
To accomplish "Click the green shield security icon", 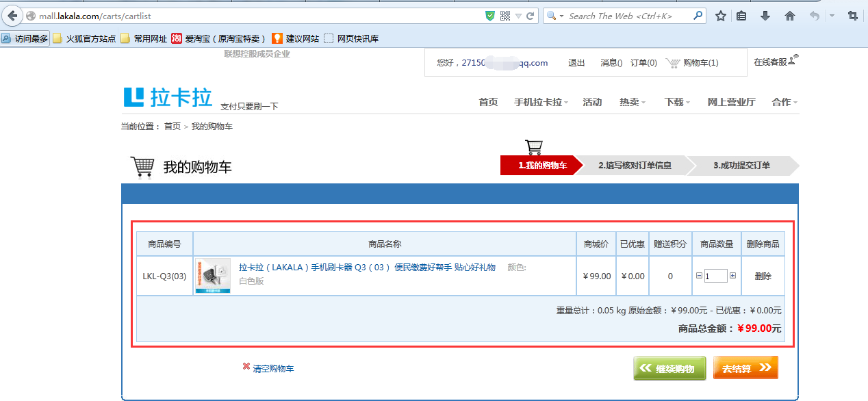I will [490, 16].
